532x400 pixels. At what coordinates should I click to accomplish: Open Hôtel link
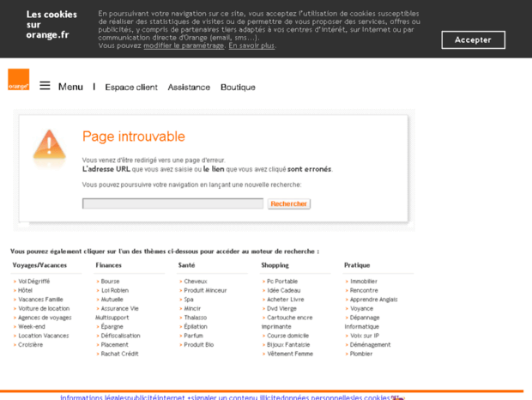[25, 290]
